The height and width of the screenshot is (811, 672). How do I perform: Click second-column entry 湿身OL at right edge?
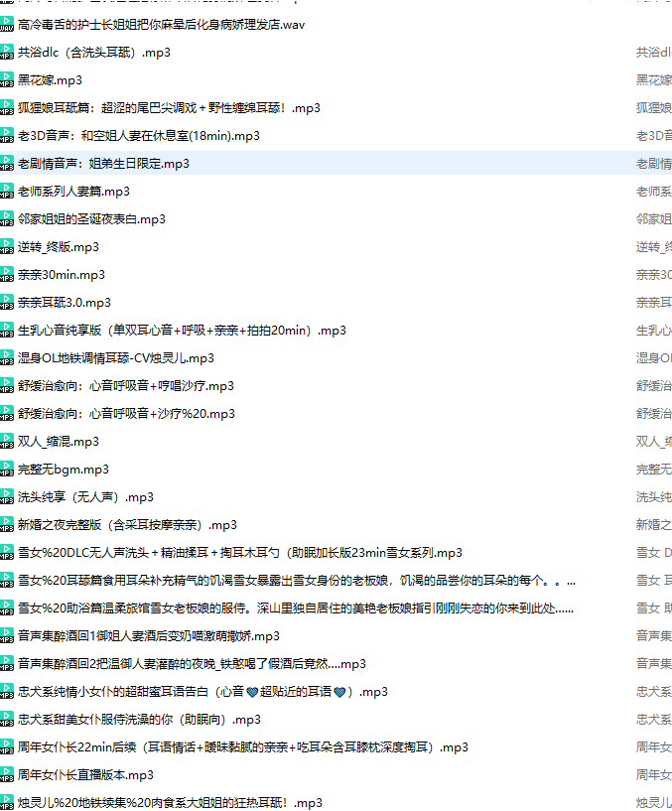(x=654, y=358)
